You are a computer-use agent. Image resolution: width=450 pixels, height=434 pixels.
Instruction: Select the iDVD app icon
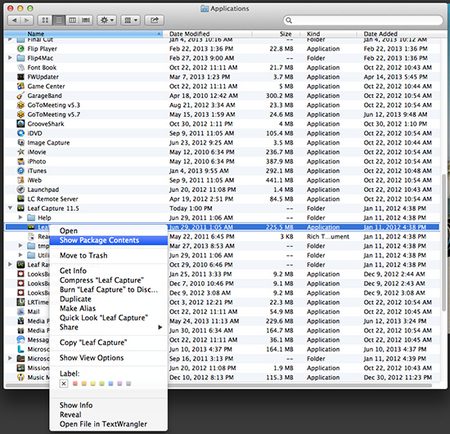(x=21, y=133)
